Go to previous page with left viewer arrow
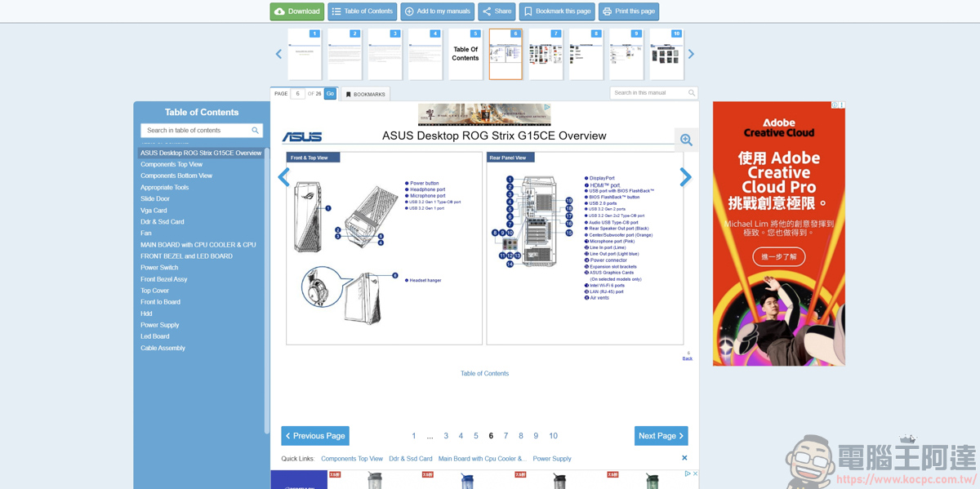The height and width of the screenshot is (489, 980). [x=284, y=177]
